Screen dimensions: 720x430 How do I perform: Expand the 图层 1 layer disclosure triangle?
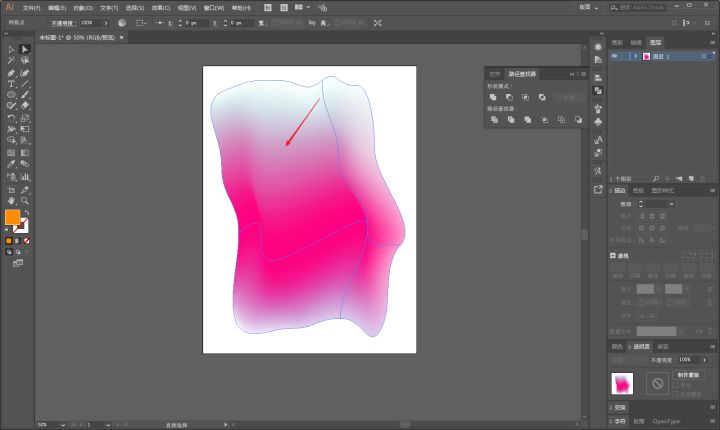(635, 57)
